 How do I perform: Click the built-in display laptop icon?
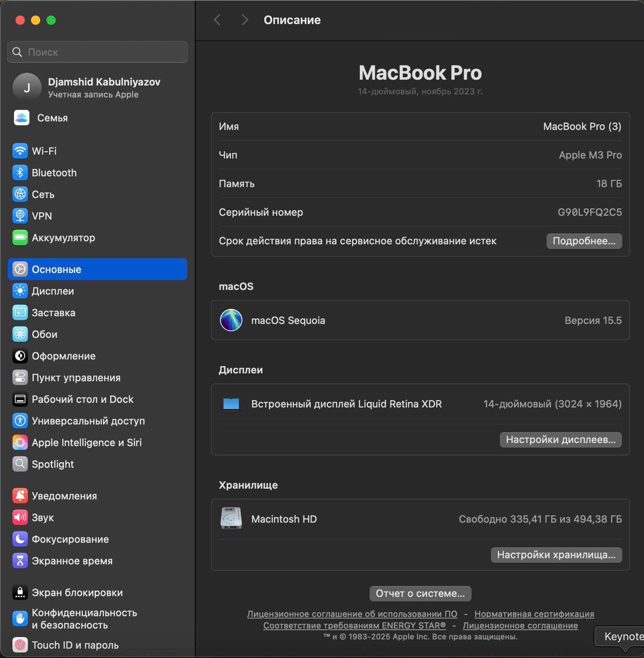pos(231,404)
